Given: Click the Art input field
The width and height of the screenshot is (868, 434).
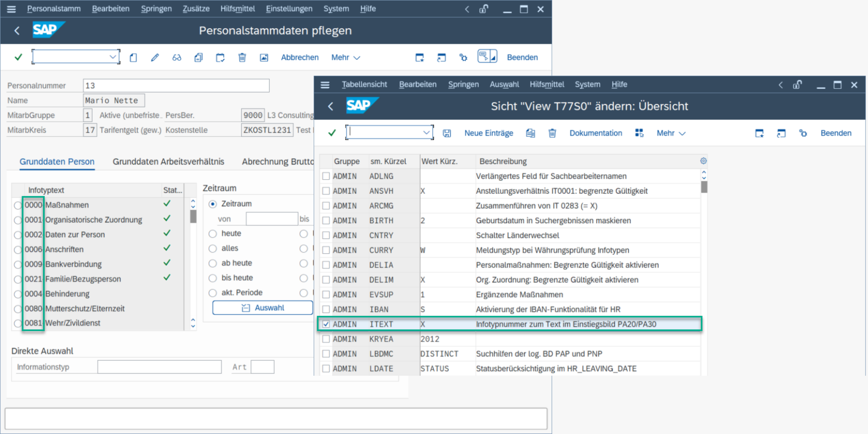Looking at the screenshot, I should click(x=262, y=367).
